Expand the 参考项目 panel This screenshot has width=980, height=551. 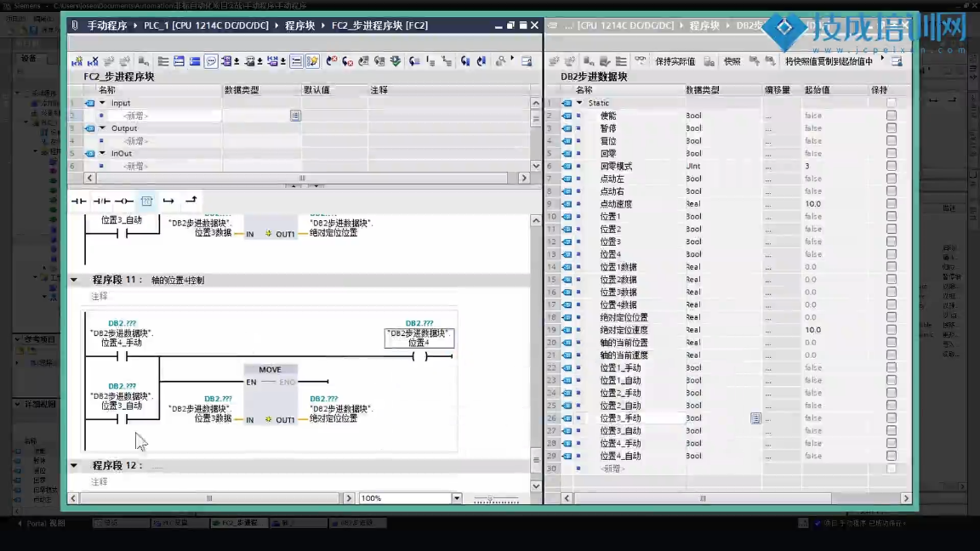coord(18,339)
